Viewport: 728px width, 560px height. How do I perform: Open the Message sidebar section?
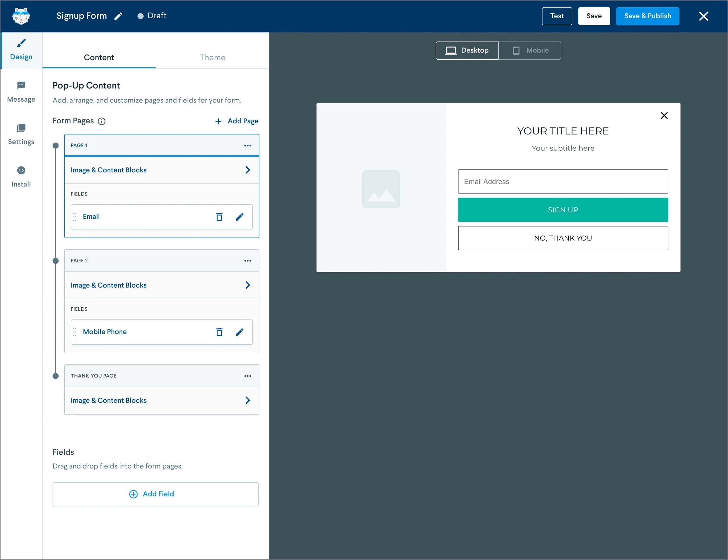[x=21, y=92]
